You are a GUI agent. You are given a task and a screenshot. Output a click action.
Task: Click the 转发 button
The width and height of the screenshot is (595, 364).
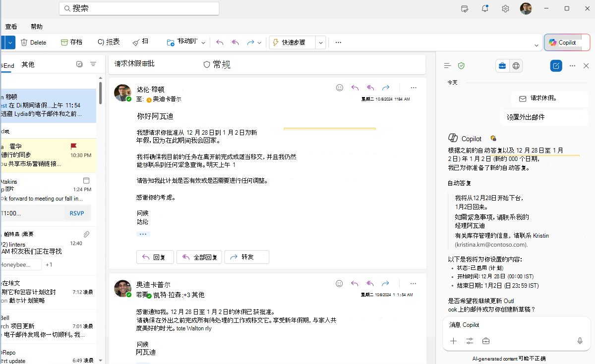click(x=246, y=257)
